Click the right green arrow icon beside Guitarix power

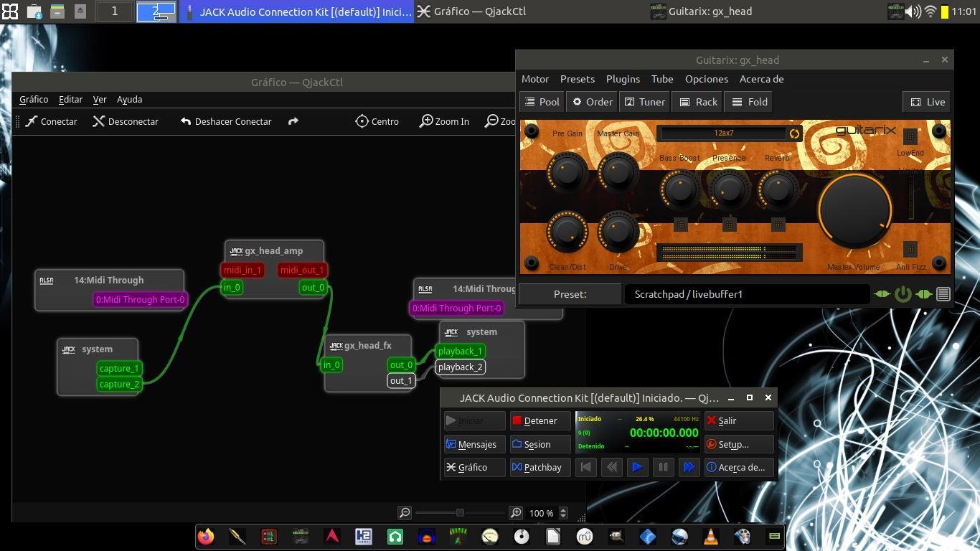point(924,294)
